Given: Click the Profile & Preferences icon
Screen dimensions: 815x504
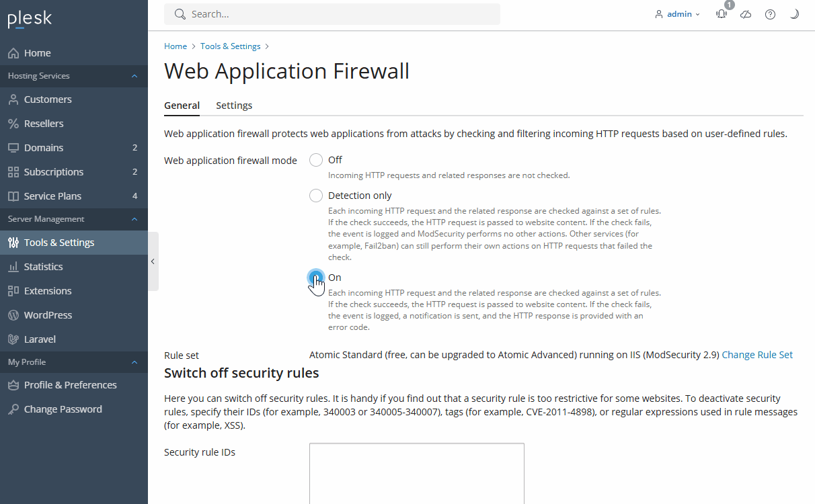Looking at the screenshot, I should 13,385.
